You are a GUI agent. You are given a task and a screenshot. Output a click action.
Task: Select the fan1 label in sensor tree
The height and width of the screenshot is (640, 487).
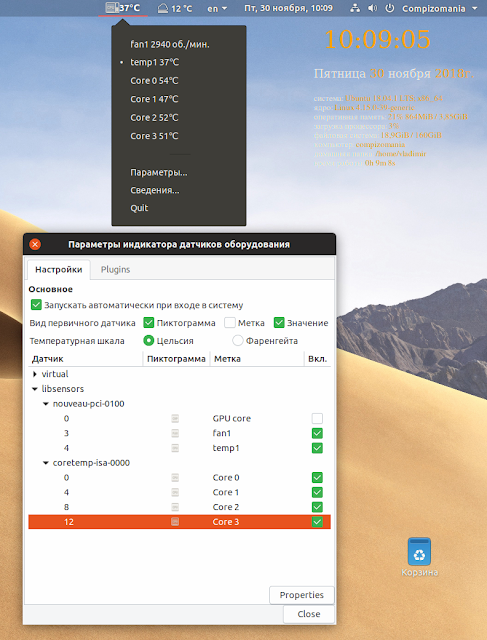click(x=222, y=433)
